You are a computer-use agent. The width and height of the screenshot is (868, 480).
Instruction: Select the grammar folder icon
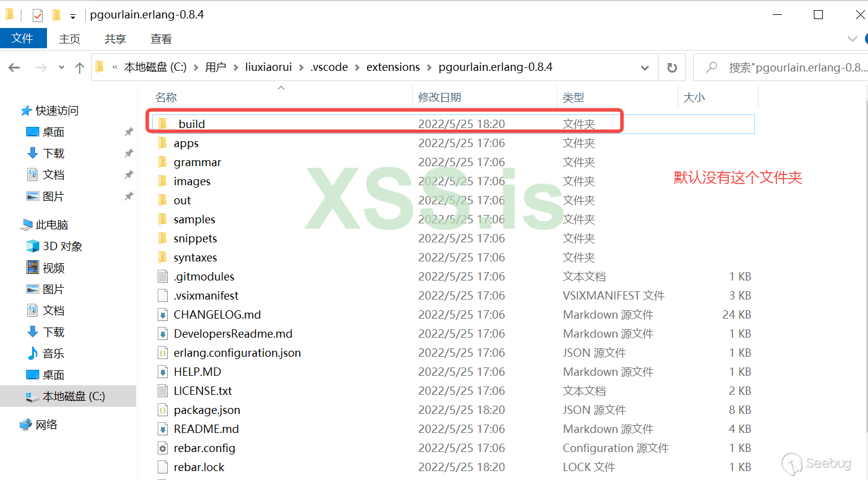pyautogui.click(x=162, y=162)
